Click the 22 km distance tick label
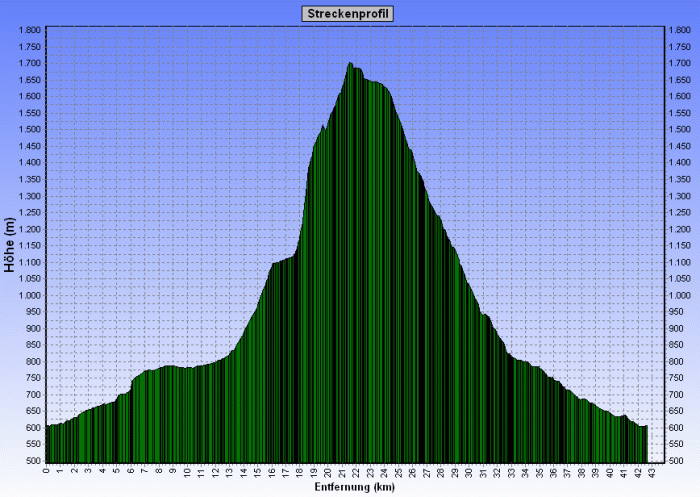Screen dimensions: 700x497 tap(355, 472)
